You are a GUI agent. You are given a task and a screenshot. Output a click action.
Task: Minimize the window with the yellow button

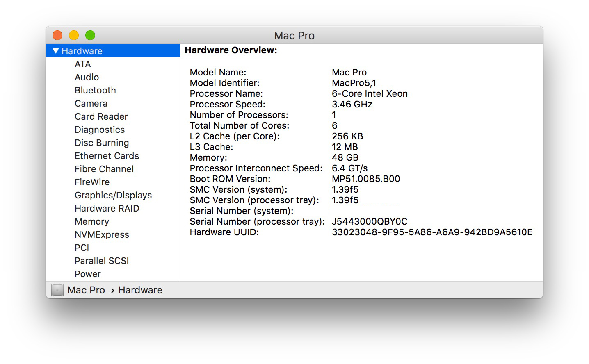click(74, 35)
